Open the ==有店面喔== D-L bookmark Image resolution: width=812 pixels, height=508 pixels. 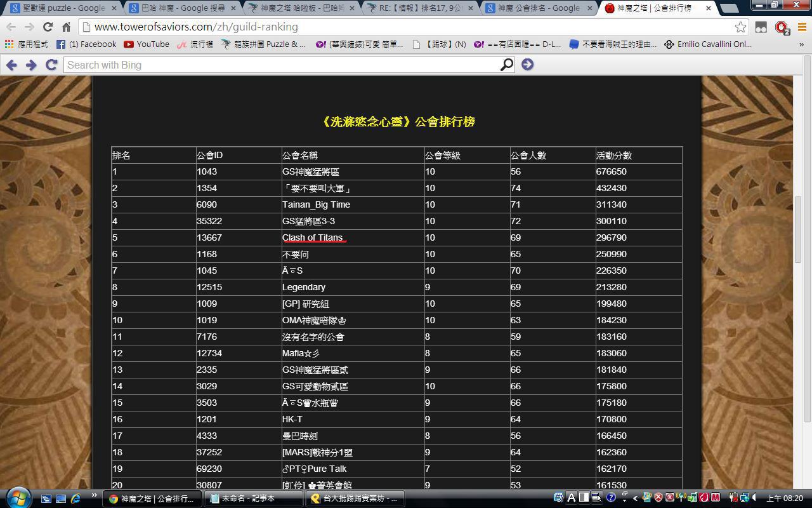coord(518,44)
